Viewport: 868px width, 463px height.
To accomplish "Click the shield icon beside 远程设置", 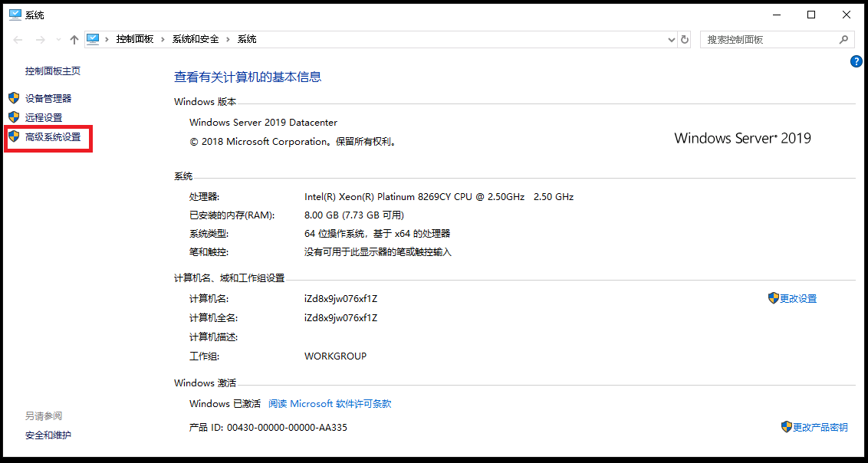I will [x=14, y=117].
